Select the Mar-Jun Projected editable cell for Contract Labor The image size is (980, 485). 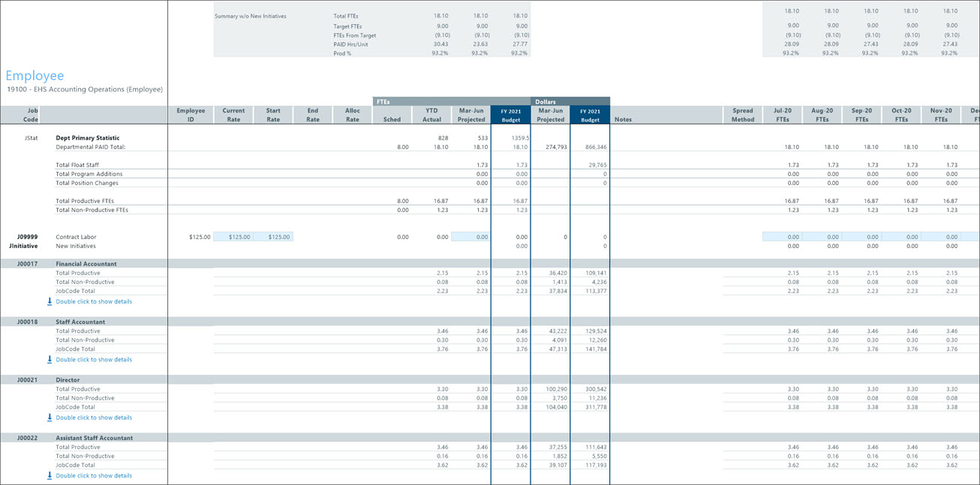click(x=469, y=236)
